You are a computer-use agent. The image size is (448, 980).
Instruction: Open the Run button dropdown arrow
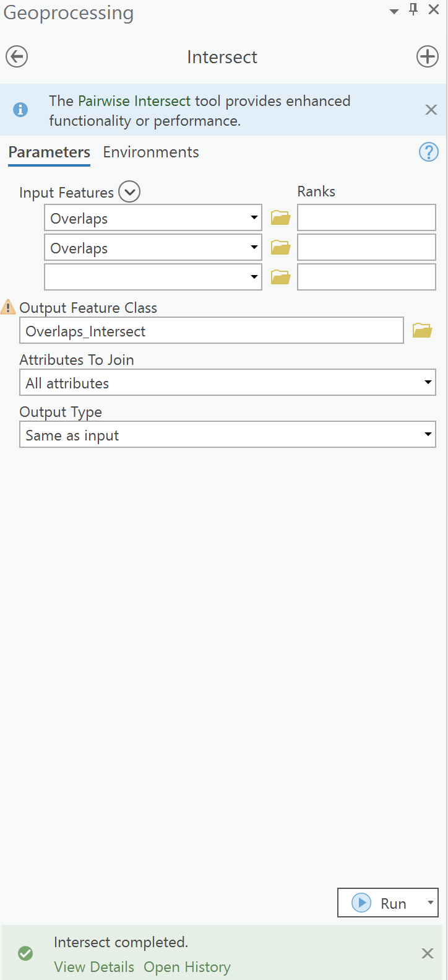pyautogui.click(x=431, y=903)
